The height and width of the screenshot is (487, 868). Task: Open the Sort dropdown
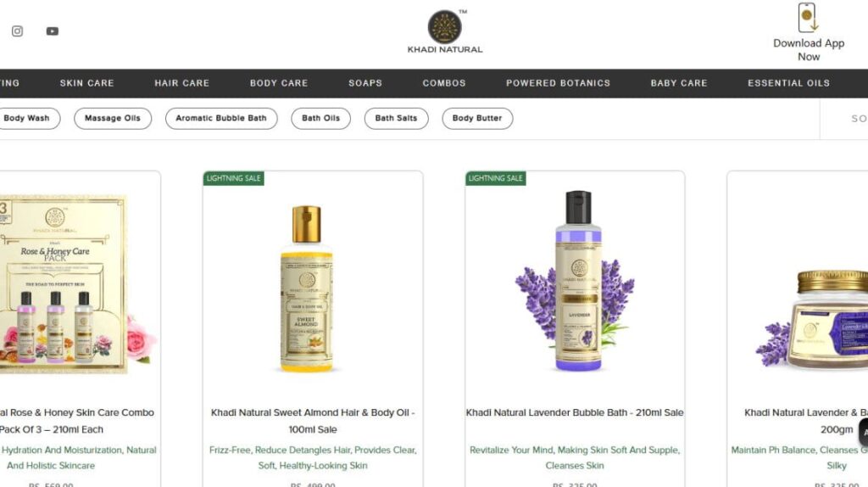844,119
